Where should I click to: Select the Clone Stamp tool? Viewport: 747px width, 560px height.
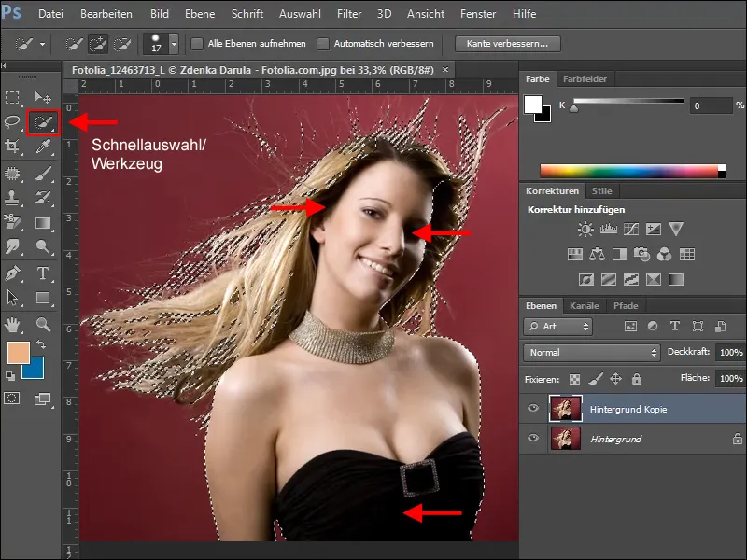click(12, 198)
